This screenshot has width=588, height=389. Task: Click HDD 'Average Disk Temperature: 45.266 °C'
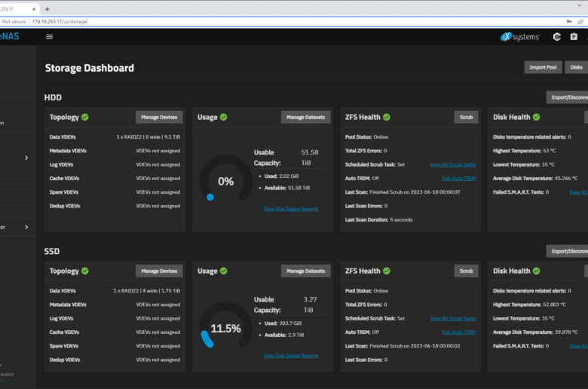coord(535,178)
